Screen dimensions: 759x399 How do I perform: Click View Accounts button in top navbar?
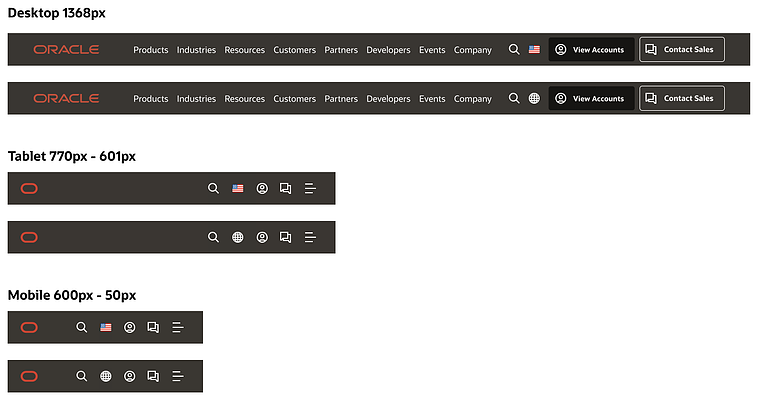(x=591, y=49)
